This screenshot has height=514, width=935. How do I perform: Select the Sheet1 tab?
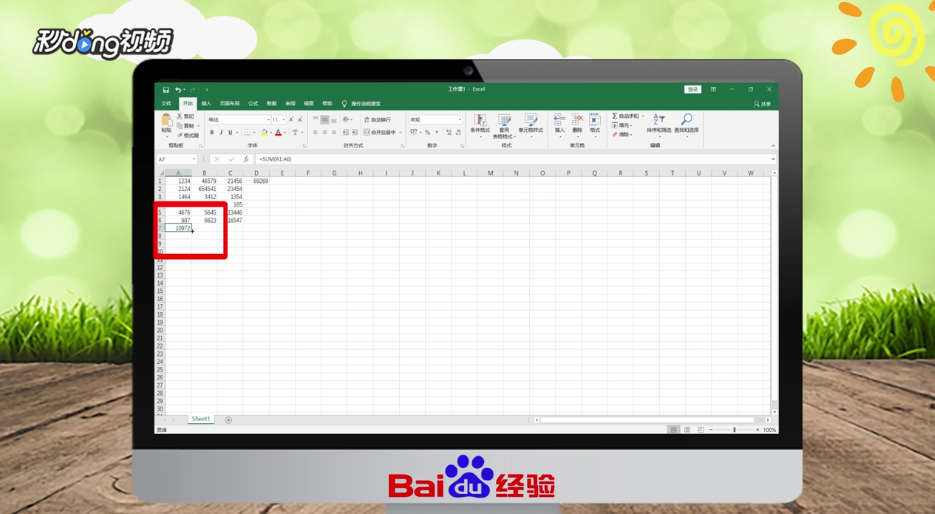(201, 419)
